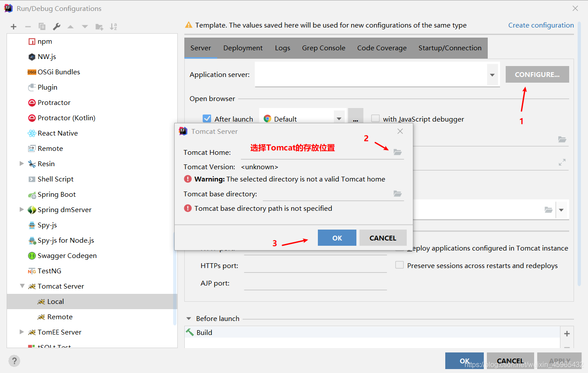Open edit templates wrench icon
Viewport: 588px width, 373px height.
56,27
